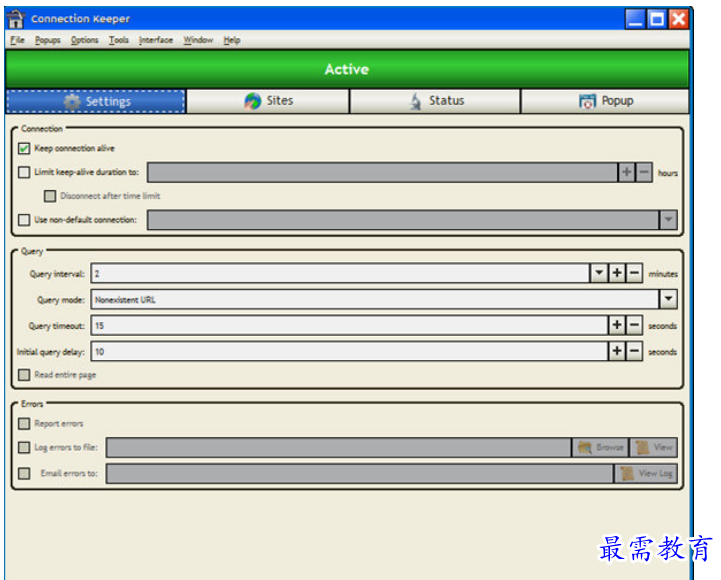The image size is (721, 580).
Task: Switch to the Settings tab
Action: point(96,101)
